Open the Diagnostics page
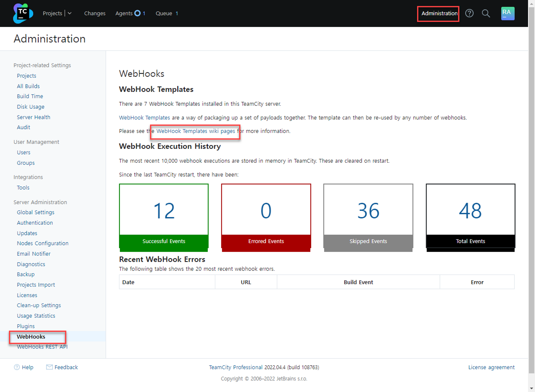 31,264
